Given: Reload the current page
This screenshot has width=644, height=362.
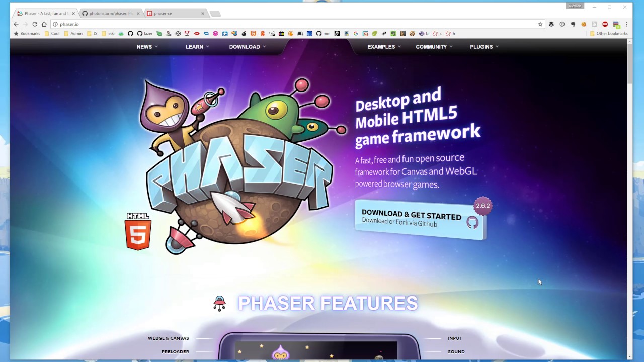Looking at the screenshot, I should pos(35,24).
